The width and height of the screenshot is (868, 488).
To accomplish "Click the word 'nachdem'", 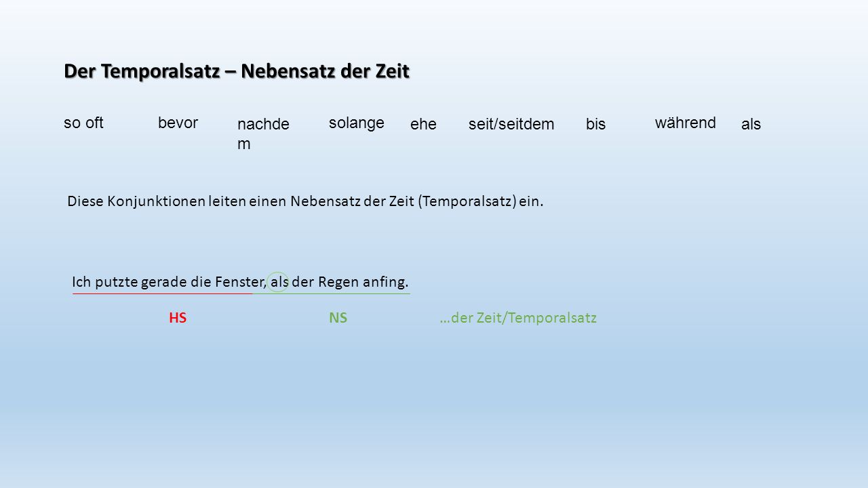I will pos(263,134).
